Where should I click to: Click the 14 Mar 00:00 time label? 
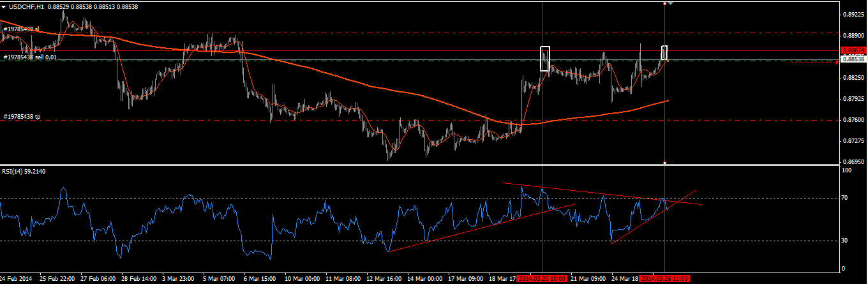(424, 279)
